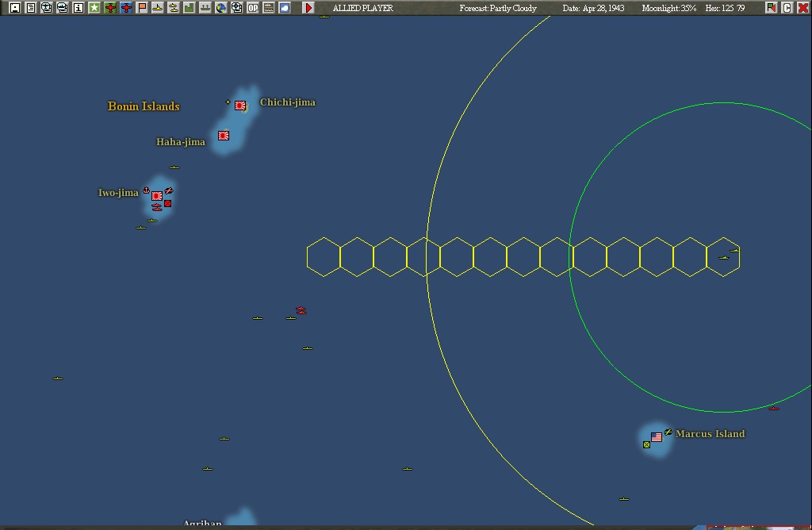Select the yellow land unit at Marcus Island

tap(646, 444)
